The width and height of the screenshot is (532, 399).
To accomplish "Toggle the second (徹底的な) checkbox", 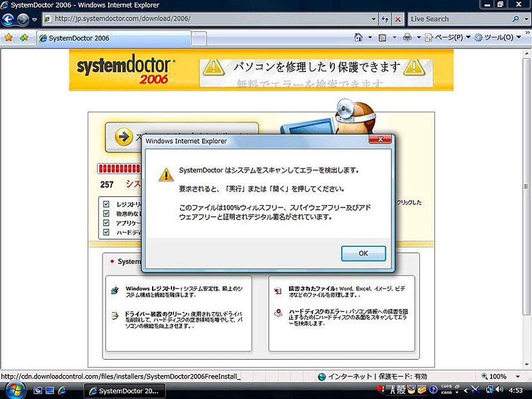I will pos(106,214).
